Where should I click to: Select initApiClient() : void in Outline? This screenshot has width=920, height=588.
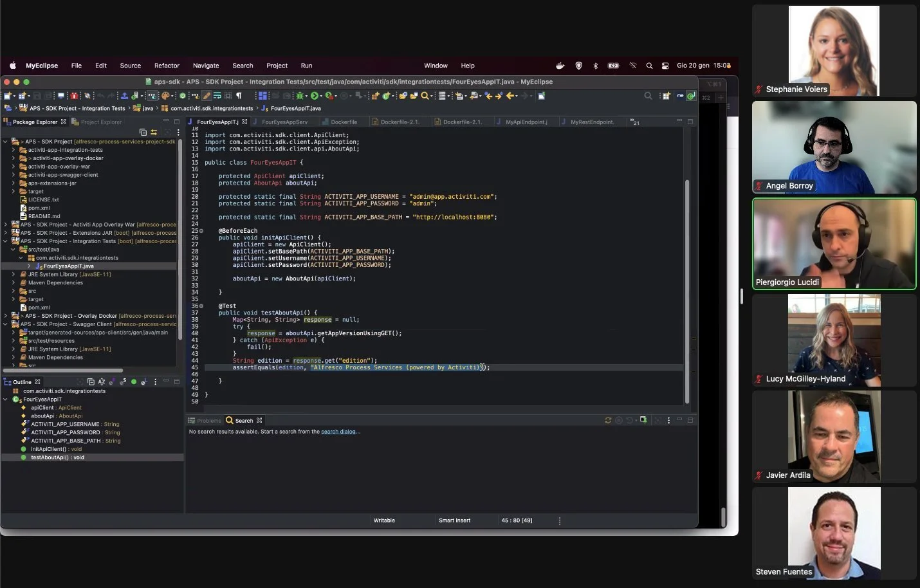click(56, 449)
